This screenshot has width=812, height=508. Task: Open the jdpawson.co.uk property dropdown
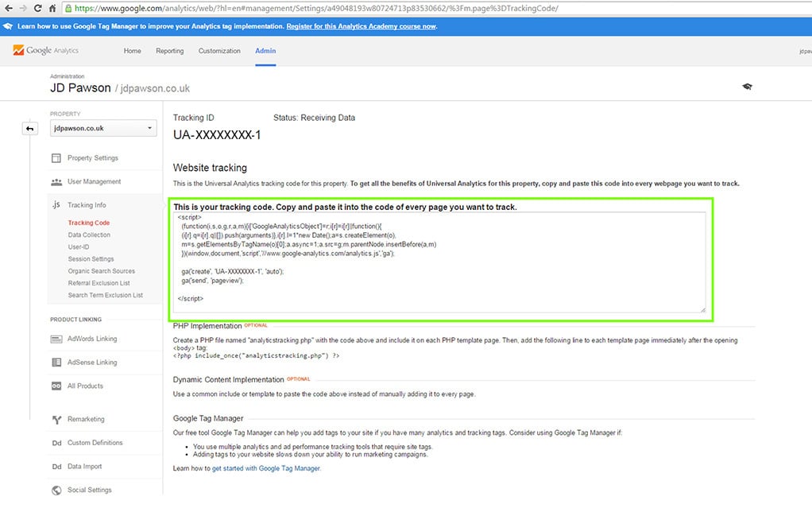pos(103,128)
